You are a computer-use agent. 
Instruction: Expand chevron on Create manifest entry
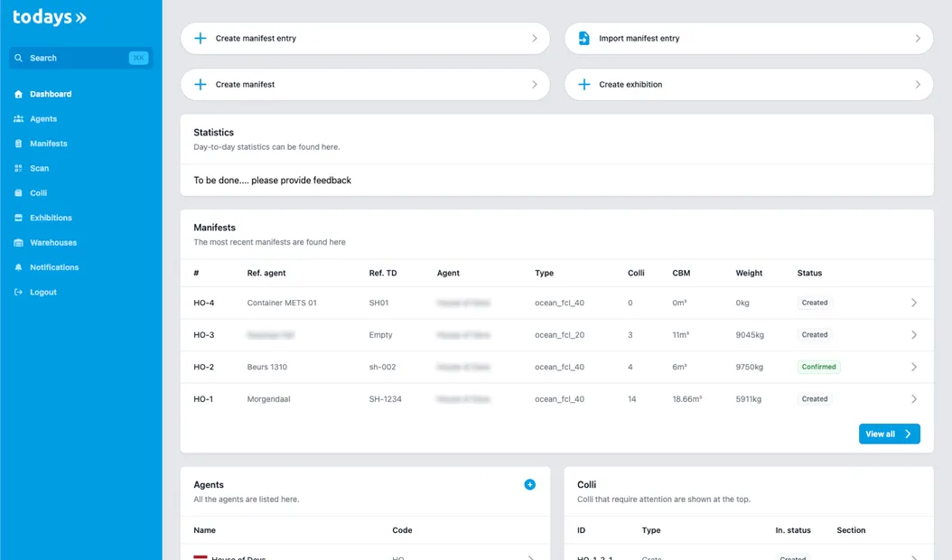535,38
